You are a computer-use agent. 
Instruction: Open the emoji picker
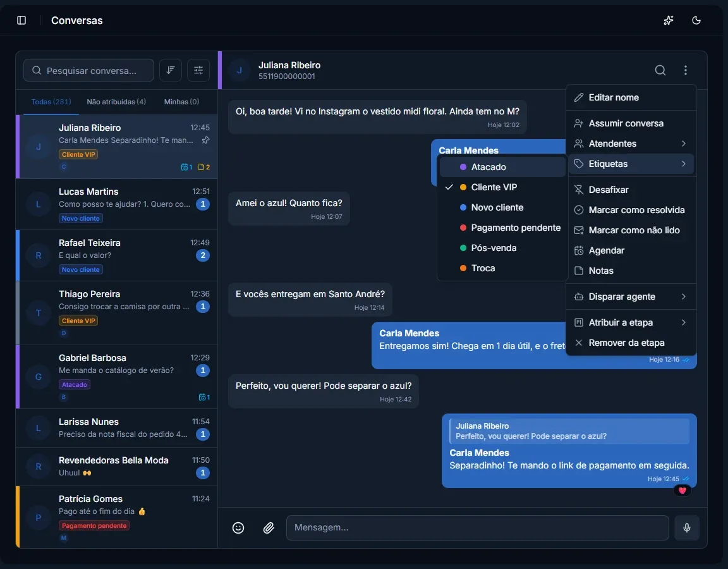[x=238, y=528]
